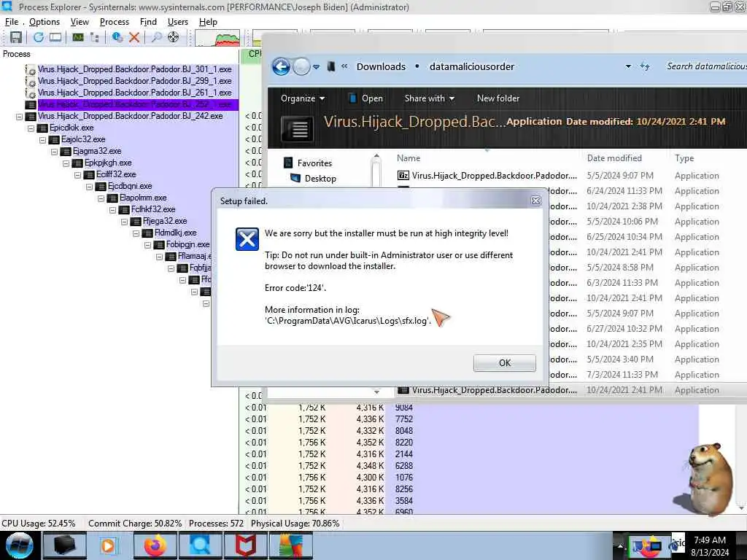747x560 pixels.
Task: Open the File menu
Action: coord(12,22)
